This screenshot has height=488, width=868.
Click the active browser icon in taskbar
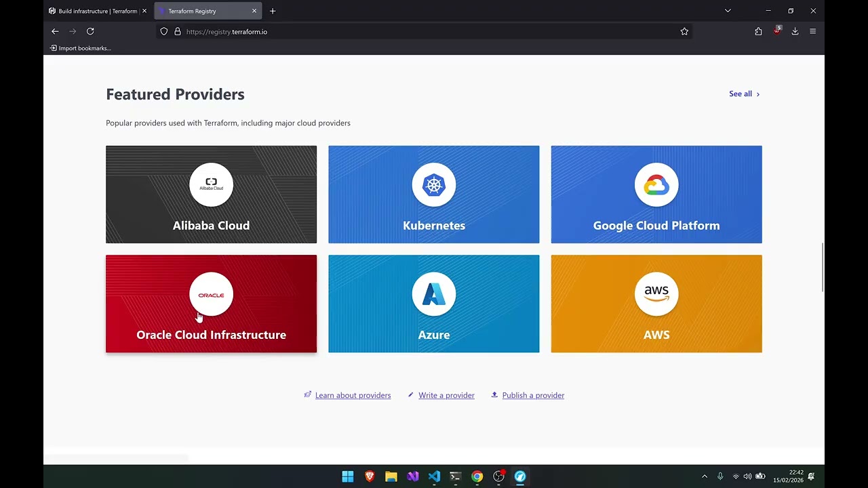[520, 476]
